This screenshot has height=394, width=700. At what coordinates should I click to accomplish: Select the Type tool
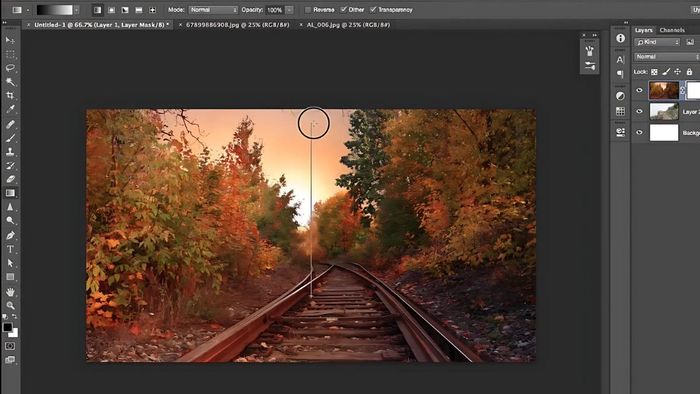[10, 249]
